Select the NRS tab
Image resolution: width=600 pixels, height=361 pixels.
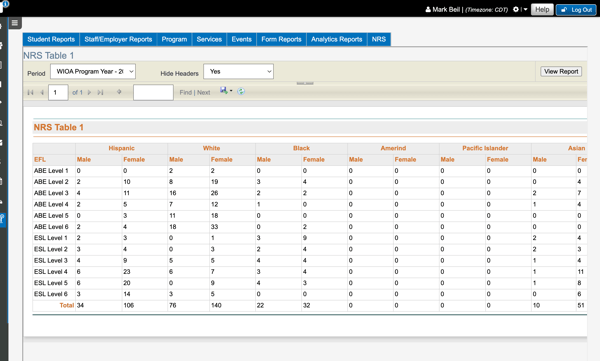(x=379, y=39)
